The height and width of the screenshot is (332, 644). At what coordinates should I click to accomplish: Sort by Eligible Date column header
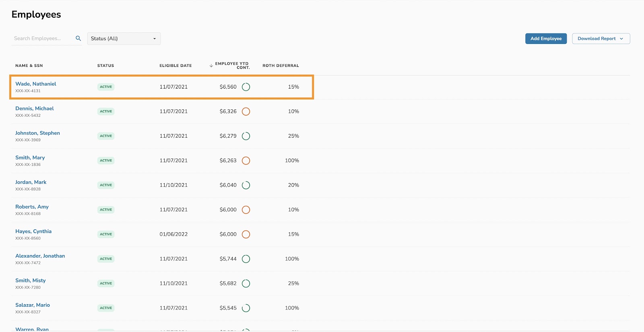pos(175,66)
